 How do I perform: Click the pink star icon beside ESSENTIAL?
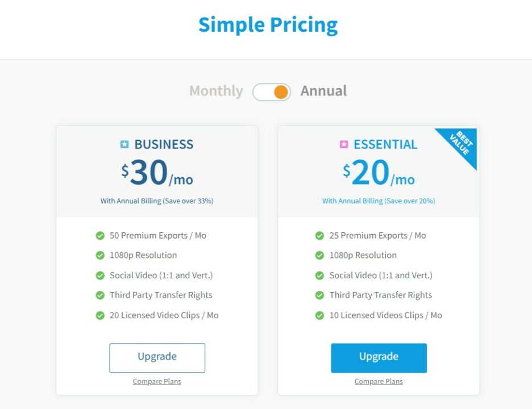[344, 145]
